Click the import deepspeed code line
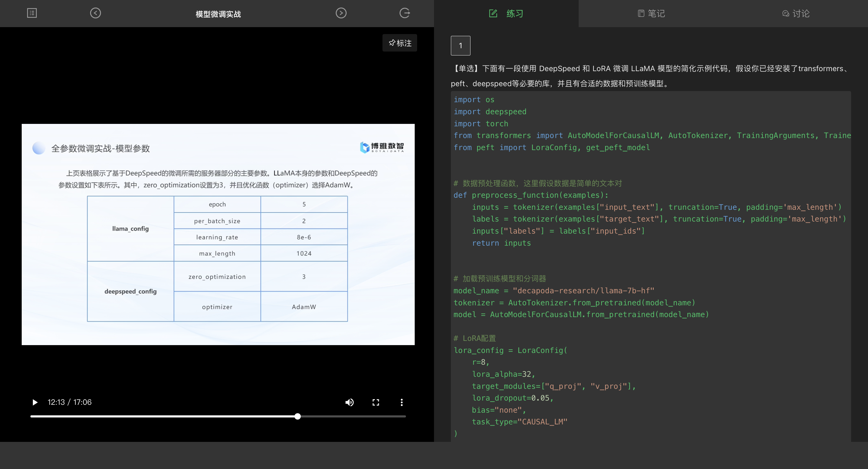Image resolution: width=868 pixels, height=469 pixels. [490, 112]
